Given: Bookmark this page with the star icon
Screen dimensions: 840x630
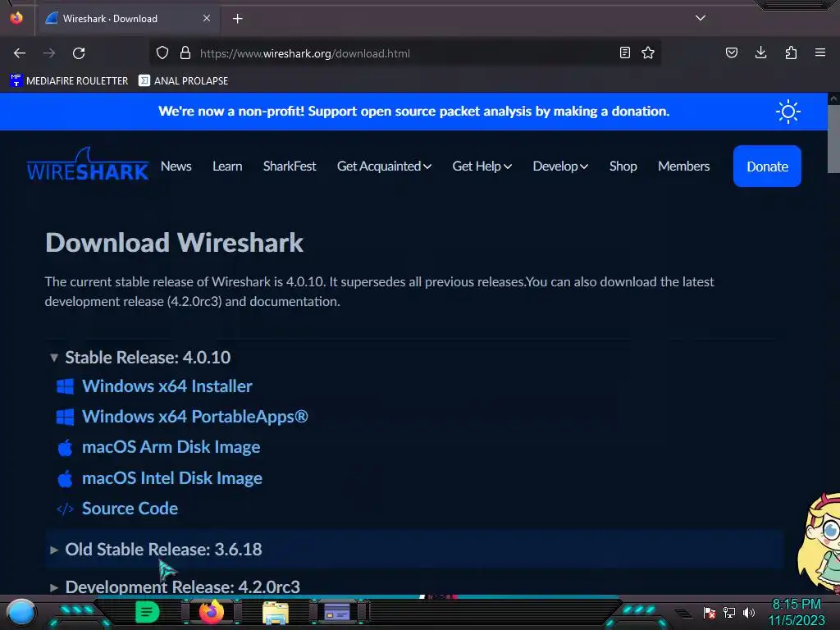Looking at the screenshot, I should point(648,53).
